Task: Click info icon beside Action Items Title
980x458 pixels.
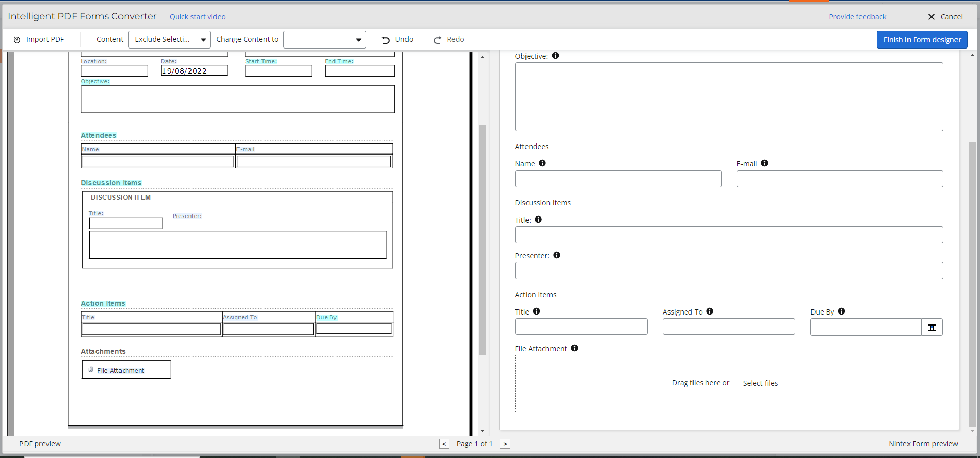Action: [x=536, y=311]
